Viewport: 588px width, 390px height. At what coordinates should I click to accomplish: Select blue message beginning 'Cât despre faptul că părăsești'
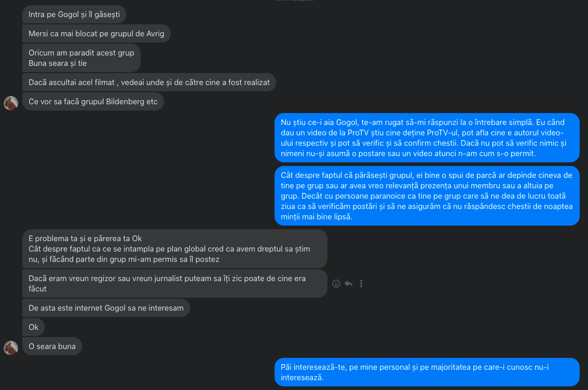coord(426,196)
